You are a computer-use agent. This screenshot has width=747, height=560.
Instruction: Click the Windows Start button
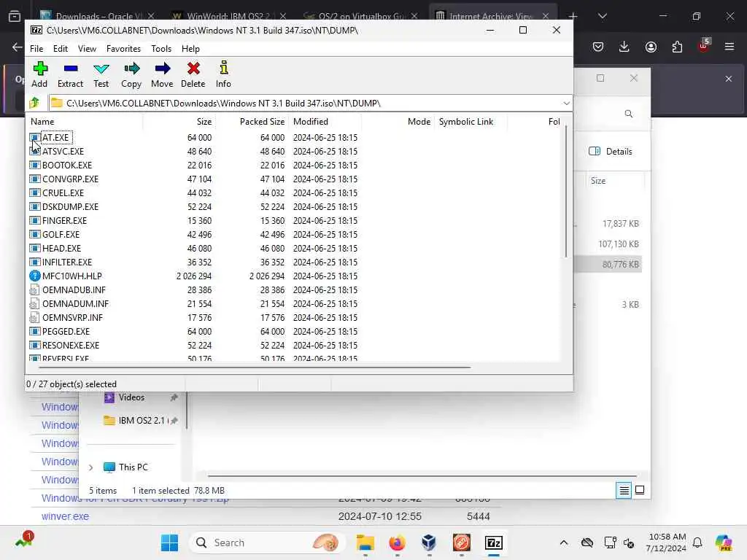pyautogui.click(x=169, y=542)
